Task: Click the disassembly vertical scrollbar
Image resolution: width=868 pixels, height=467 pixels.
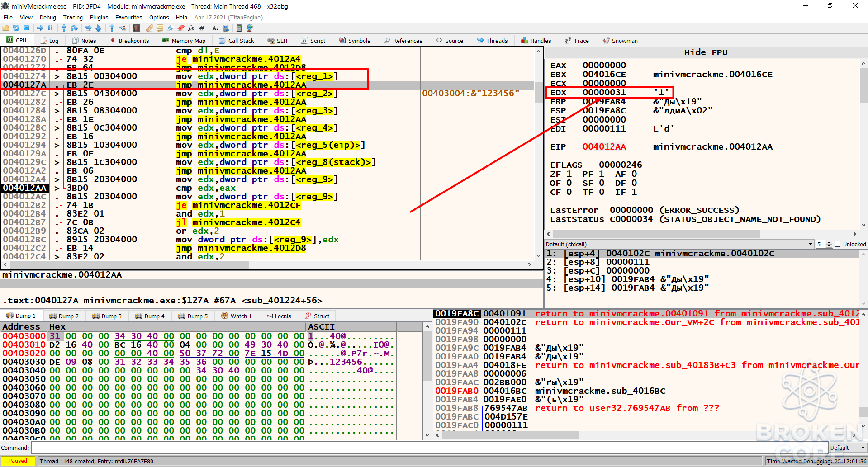Action: coord(538,153)
